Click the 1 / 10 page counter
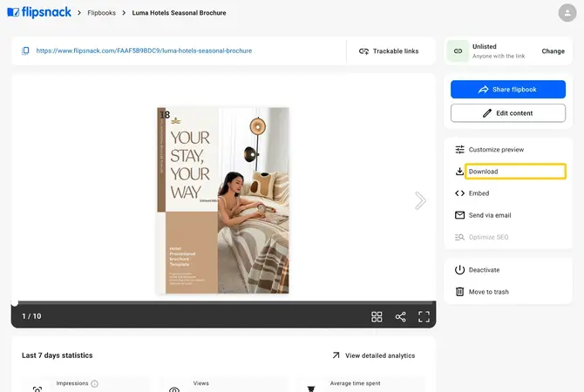The width and height of the screenshot is (584, 392). (x=31, y=316)
